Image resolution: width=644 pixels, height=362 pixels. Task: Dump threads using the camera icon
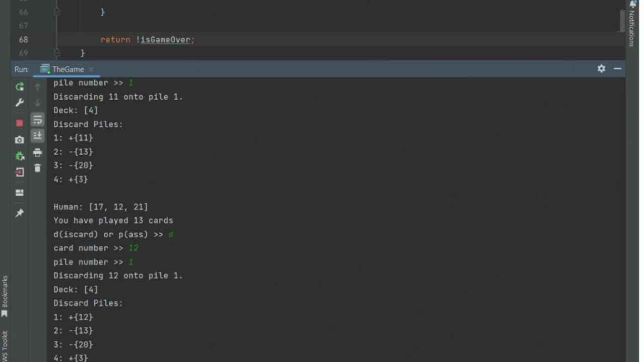click(x=20, y=140)
